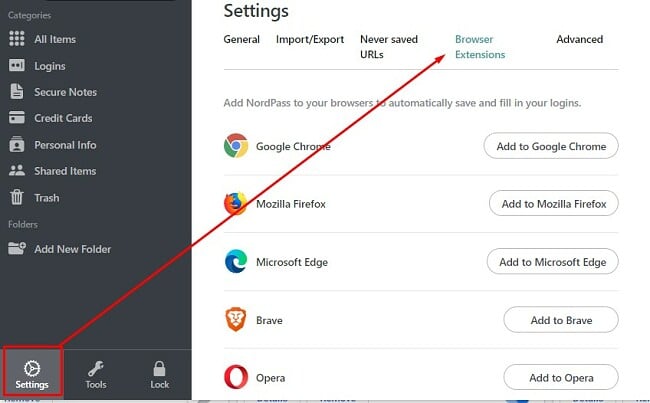This screenshot has width=650, height=403.
Task: Open Personal Info category icon
Action: pyautogui.click(x=17, y=144)
